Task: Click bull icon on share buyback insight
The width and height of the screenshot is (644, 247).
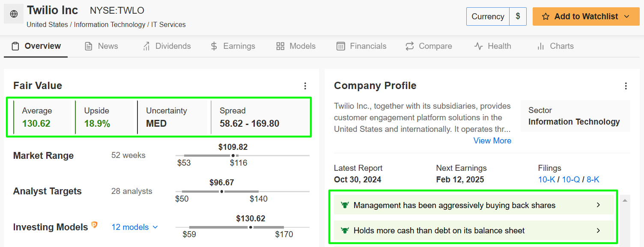Action: (x=345, y=205)
